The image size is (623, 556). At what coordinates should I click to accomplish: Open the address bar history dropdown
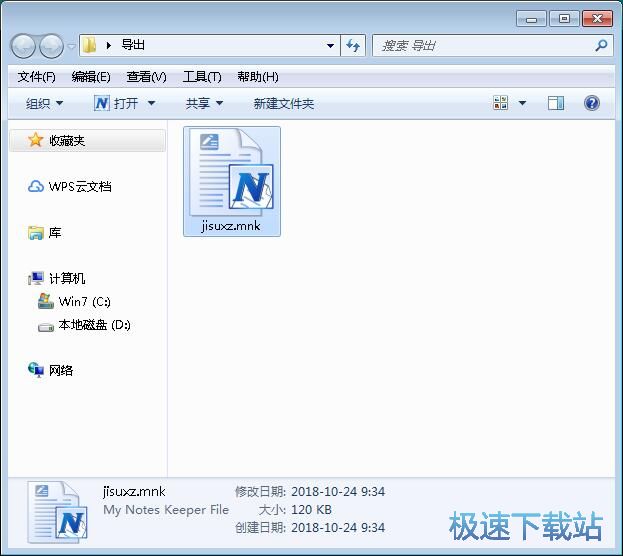coord(330,46)
